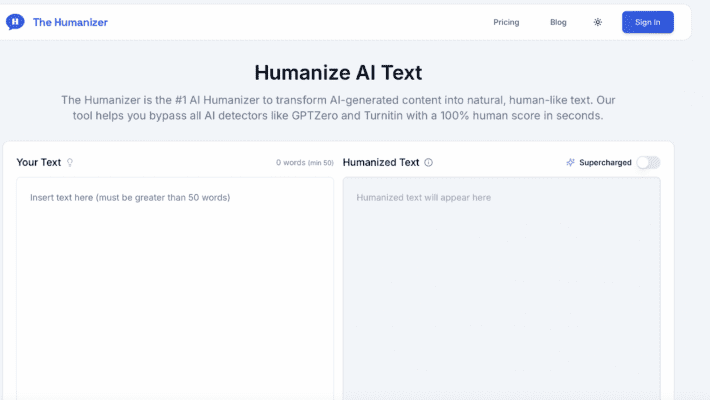The width and height of the screenshot is (710, 400).
Task: Click The Humanizer speech-bubble logo icon
Action: (15, 22)
